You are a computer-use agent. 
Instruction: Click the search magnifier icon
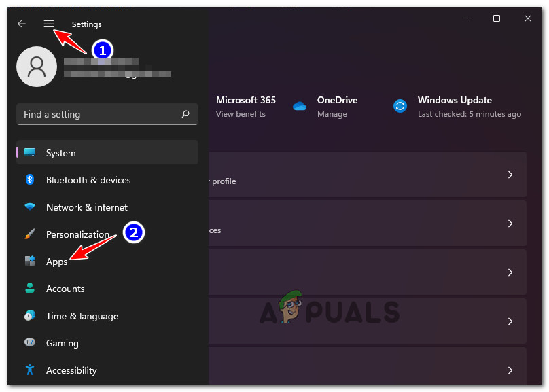tap(185, 114)
